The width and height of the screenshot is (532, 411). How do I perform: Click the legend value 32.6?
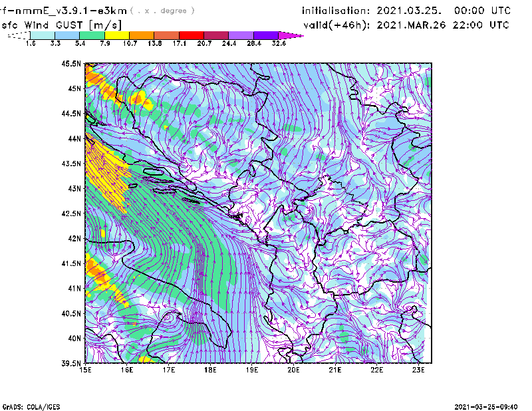pyautogui.click(x=279, y=43)
